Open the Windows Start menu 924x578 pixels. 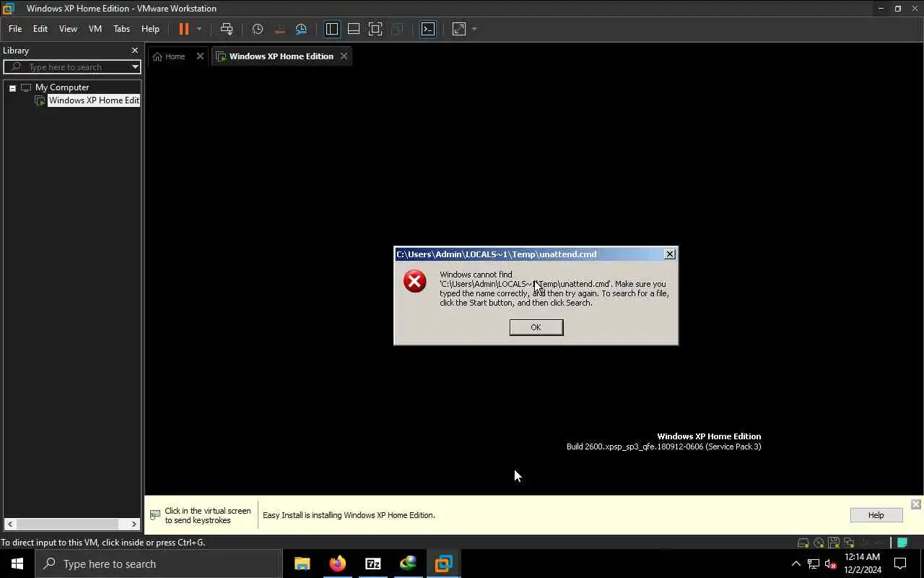pos(17,564)
